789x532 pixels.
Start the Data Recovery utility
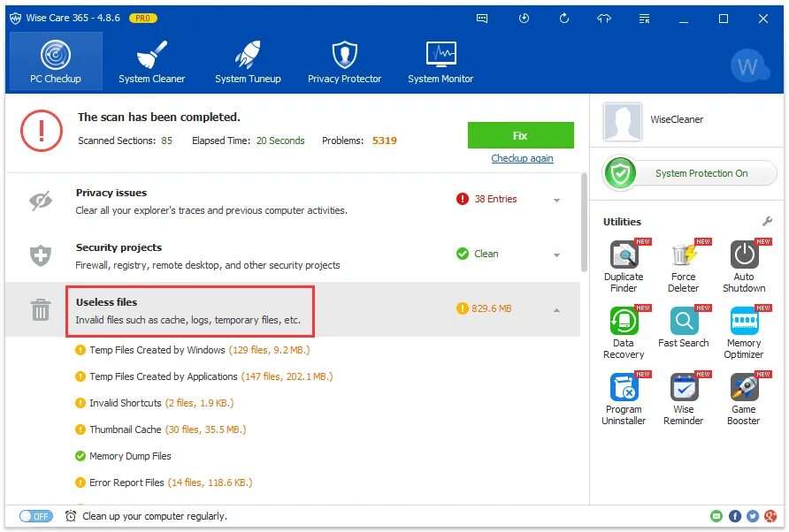tap(624, 333)
